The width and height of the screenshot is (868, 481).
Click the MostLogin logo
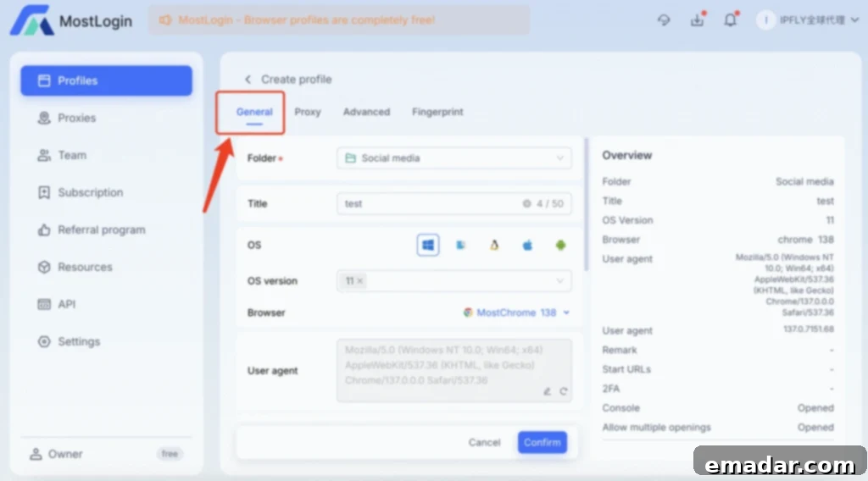tap(71, 20)
